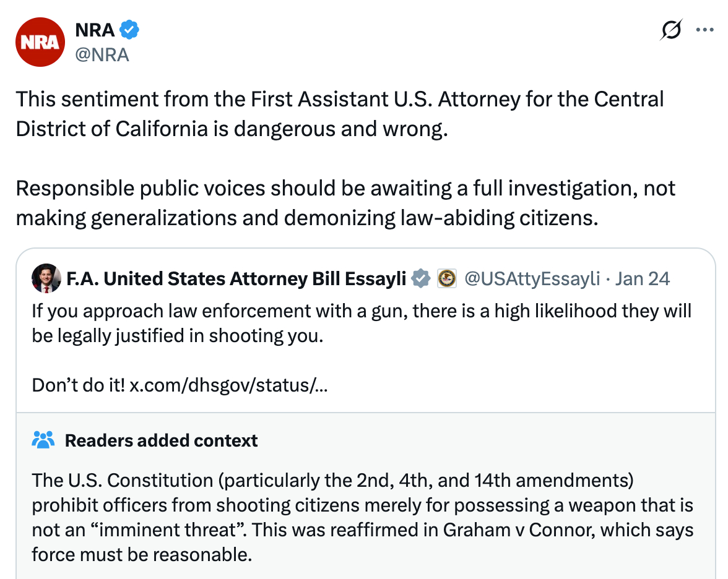This screenshot has width=728, height=579.
Task: Open Grok actions with the slashed-circle icon
Action: point(672,30)
